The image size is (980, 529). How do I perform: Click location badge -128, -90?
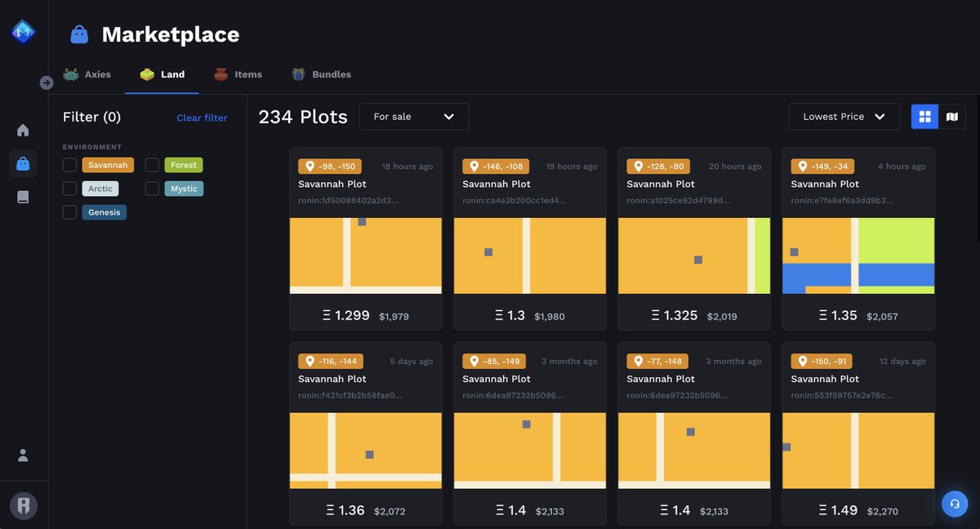coord(657,167)
